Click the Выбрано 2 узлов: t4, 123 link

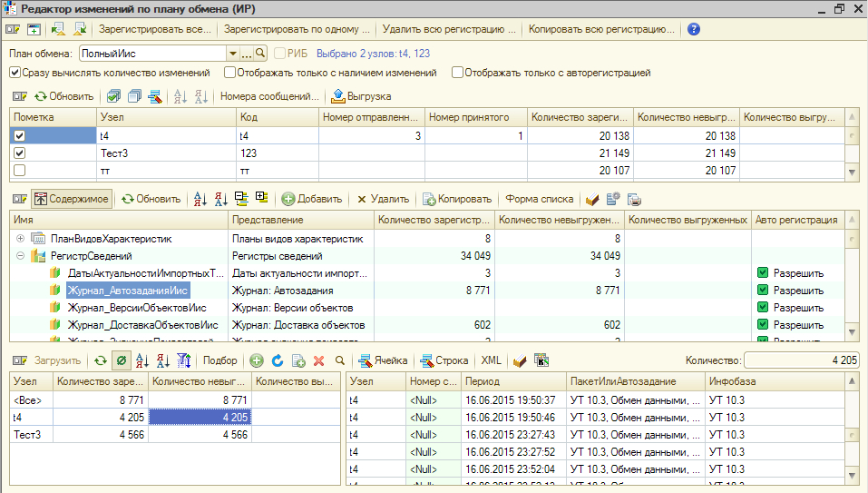(x=373, y=54)
